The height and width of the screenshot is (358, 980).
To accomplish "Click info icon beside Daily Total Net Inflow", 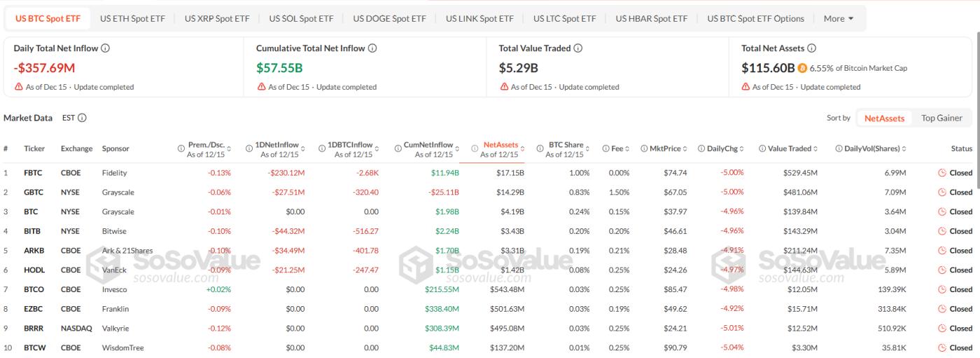I will 105,48.
